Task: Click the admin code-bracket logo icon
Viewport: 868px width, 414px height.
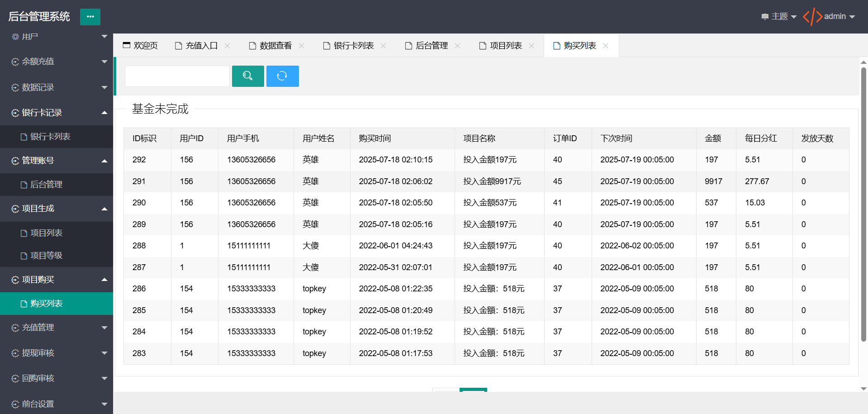Action: [812, 17]
